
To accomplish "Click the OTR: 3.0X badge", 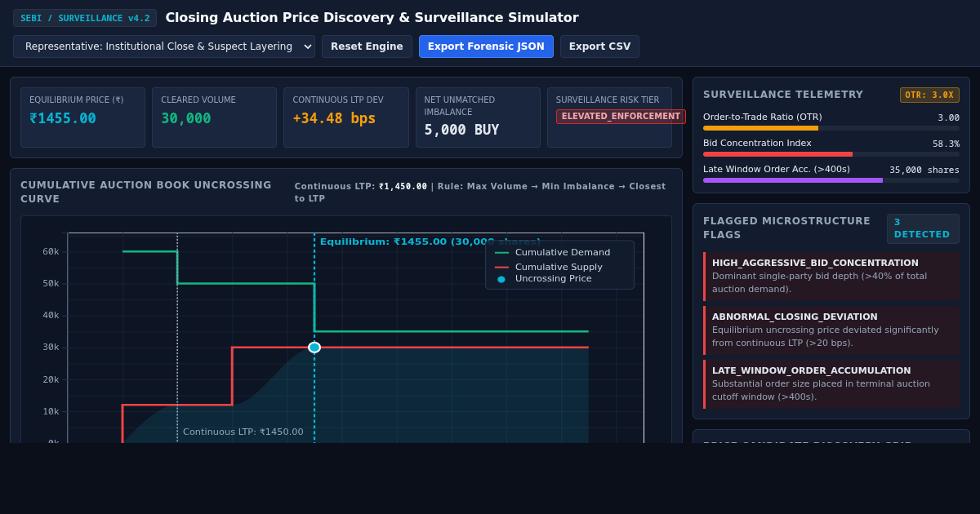I will (929, 95).
